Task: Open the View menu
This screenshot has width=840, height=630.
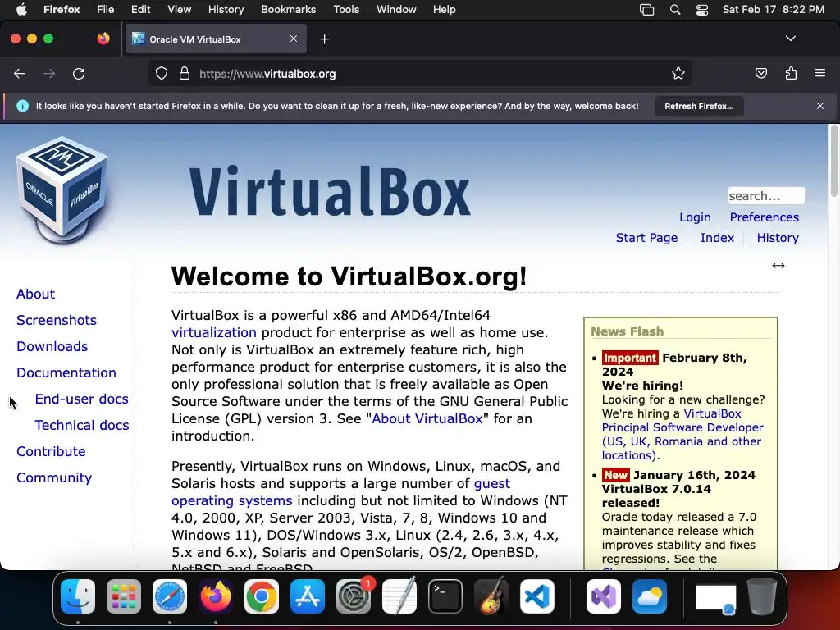Action: click(179, 10)
